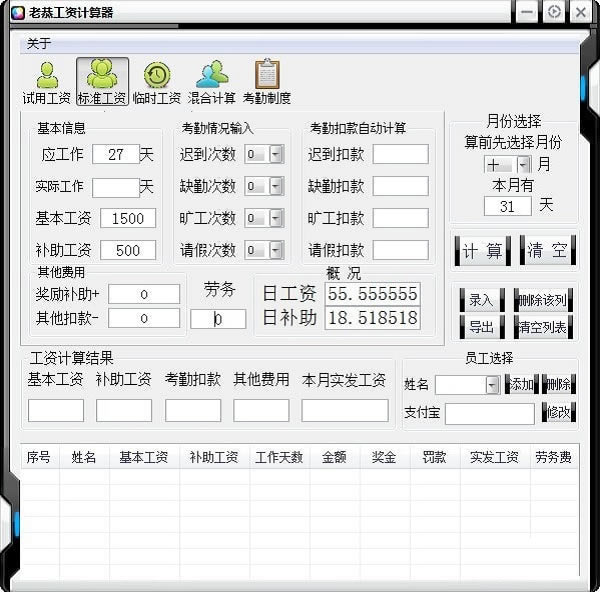The image size is (600, 592).
Task: Focus the 请假扣款 field
Action: [401, 250]
